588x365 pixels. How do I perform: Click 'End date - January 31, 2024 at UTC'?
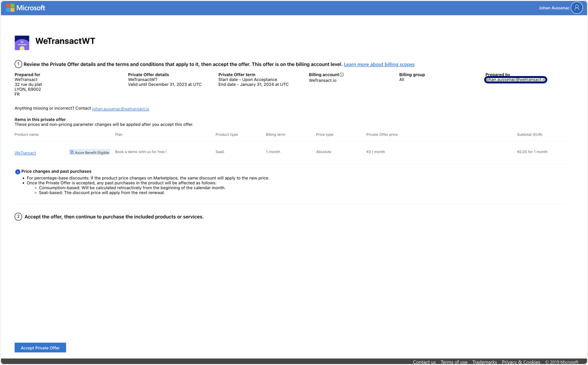coord(253,84)
